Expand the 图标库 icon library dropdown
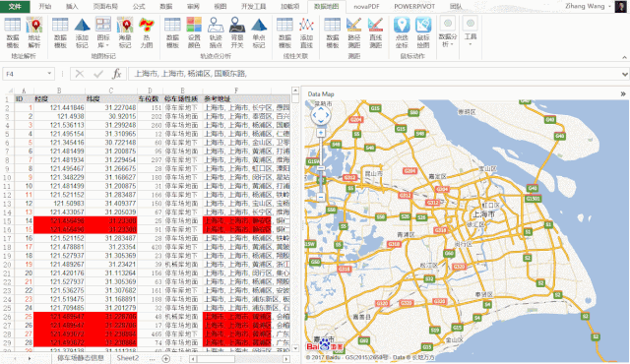This screenshot has height=364, width=630. coord(103,32)
